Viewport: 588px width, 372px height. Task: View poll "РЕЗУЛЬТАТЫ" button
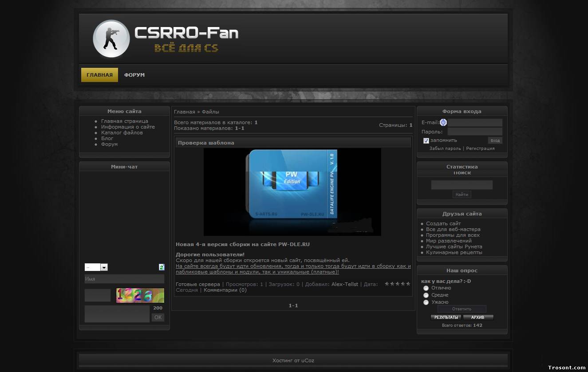[446, 317]
